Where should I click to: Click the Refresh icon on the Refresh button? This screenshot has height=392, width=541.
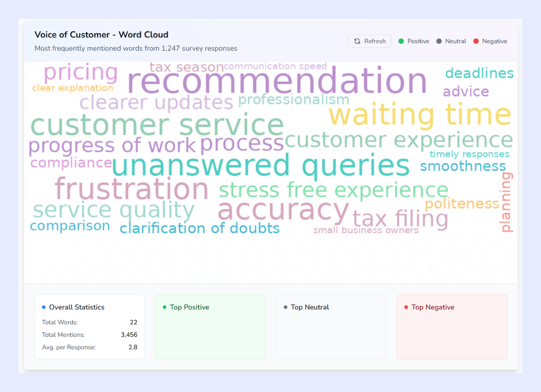coord(357,41)
